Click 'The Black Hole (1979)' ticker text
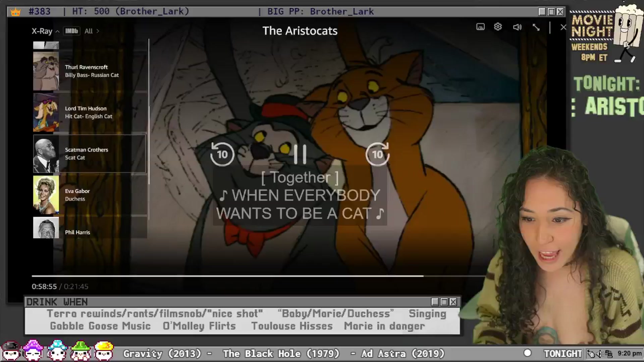Screen dimensions: 644x362 [281, 354]
